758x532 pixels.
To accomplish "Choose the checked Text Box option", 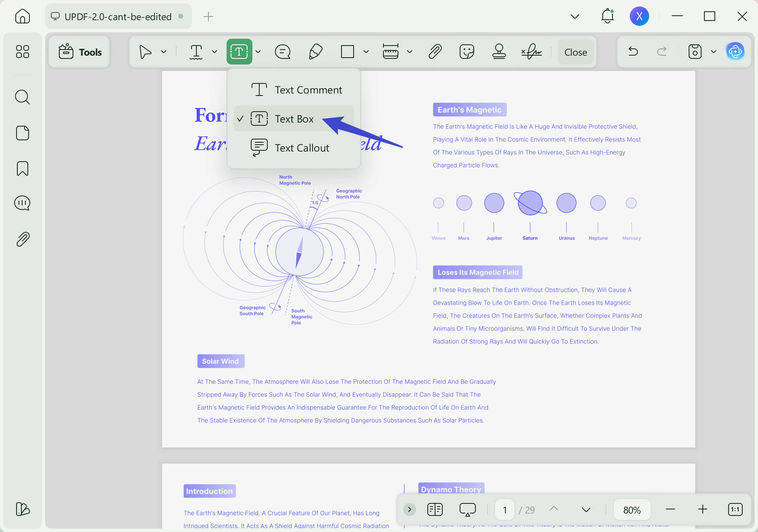I will click(x=294, y=119).
